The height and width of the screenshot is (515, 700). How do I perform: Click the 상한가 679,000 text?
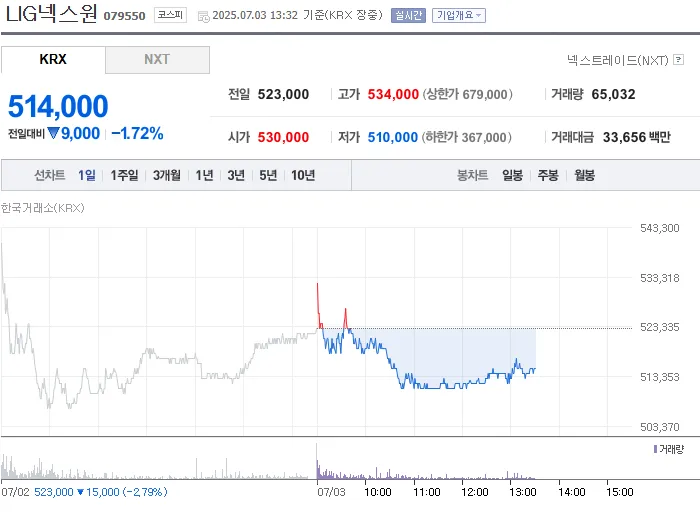pyautogui.click(x=467, y=94)
